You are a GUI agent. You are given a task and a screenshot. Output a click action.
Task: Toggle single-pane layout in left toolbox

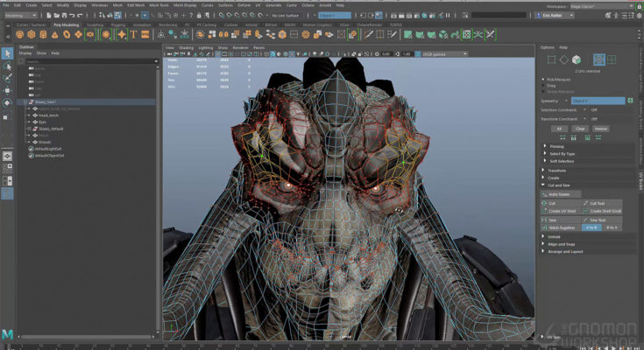[x=7, y=156]
